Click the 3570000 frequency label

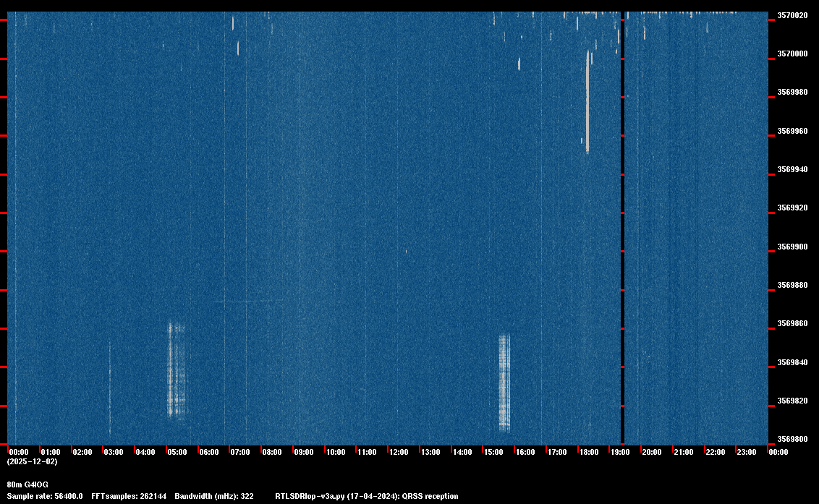pyautogui.click(x=792, y=54)
